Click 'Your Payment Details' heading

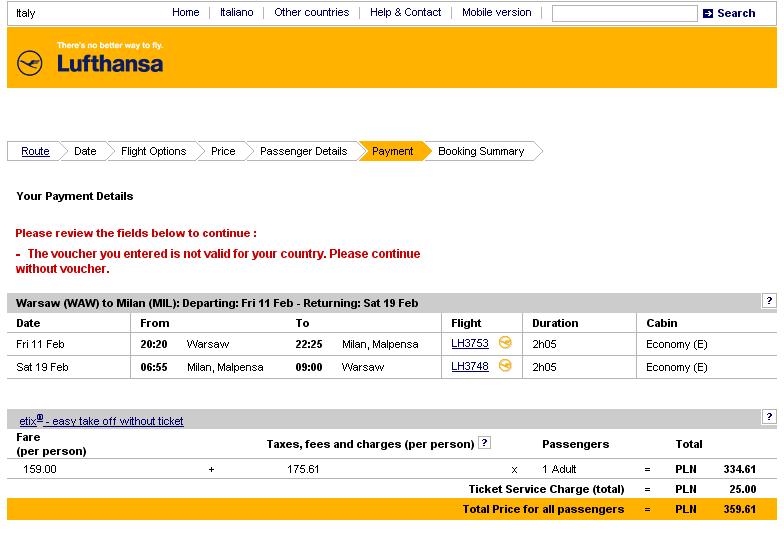[x=74, y=196]
